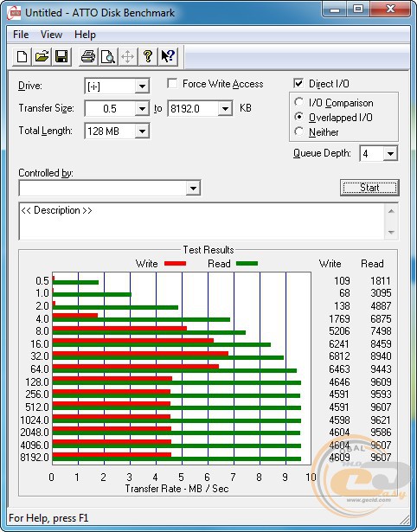Click read value 1811
The image size is (417, 532).
[x=381, y=281]
